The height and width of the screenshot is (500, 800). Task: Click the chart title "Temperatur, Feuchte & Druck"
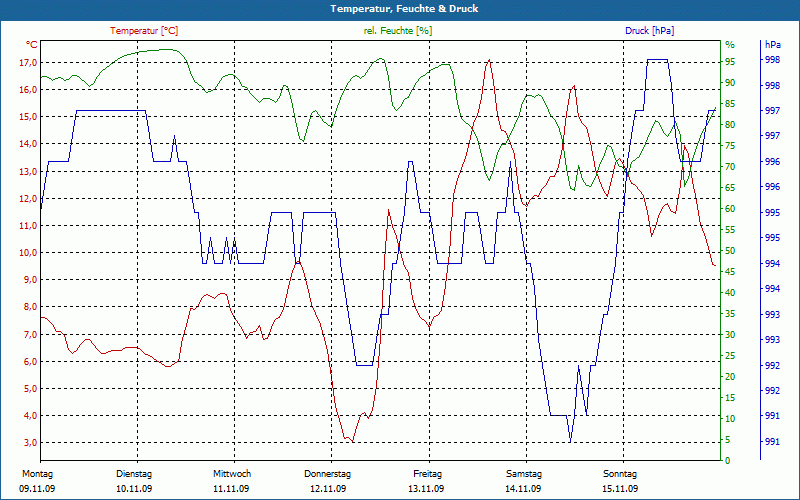tap(404, 9)
